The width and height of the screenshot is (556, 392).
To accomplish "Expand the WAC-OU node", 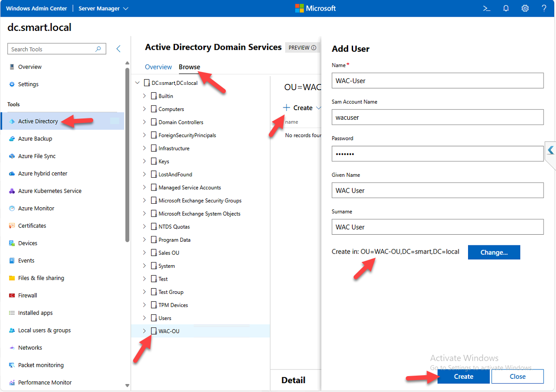I will tap(144, 331).
